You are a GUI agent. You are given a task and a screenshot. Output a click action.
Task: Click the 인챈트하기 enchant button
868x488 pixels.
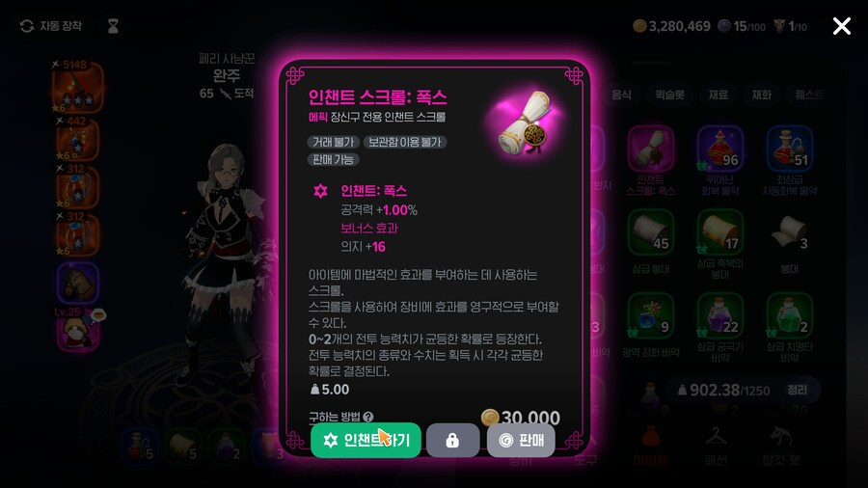366,440
